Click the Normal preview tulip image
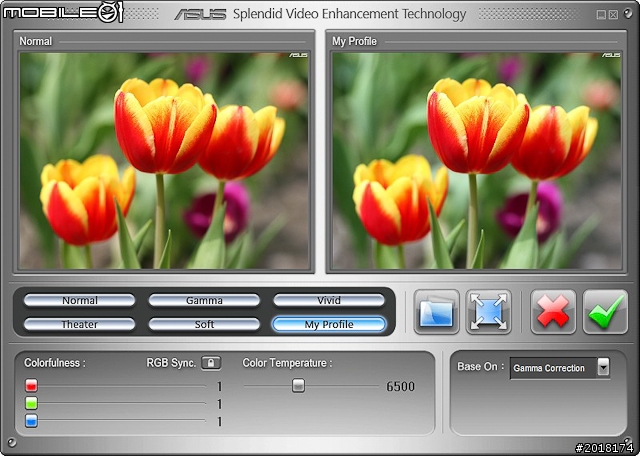 [164, 160]
